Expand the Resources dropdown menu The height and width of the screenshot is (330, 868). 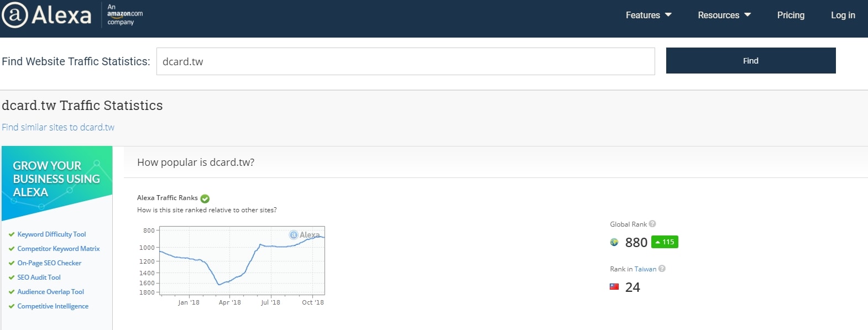pos(724,15)
